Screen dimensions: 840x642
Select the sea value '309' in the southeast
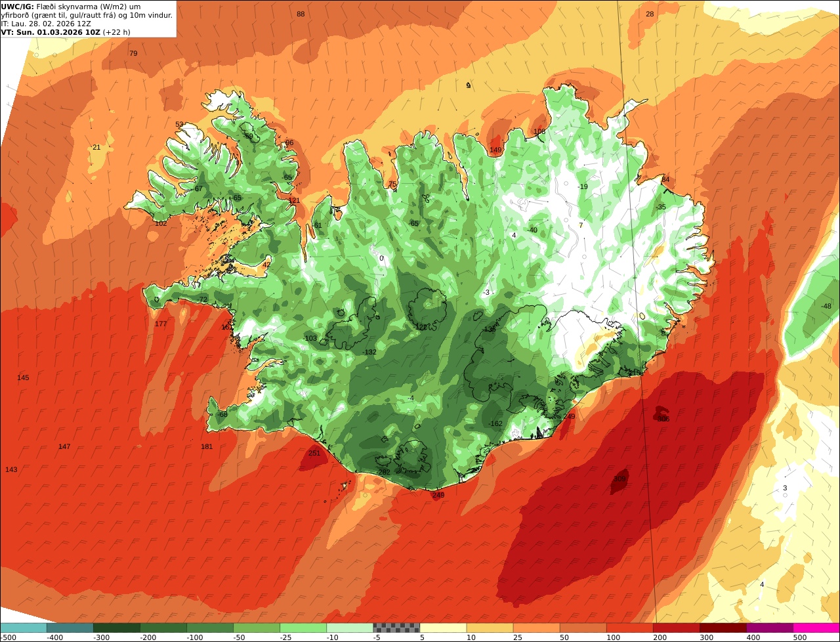[x=619, y=479]
